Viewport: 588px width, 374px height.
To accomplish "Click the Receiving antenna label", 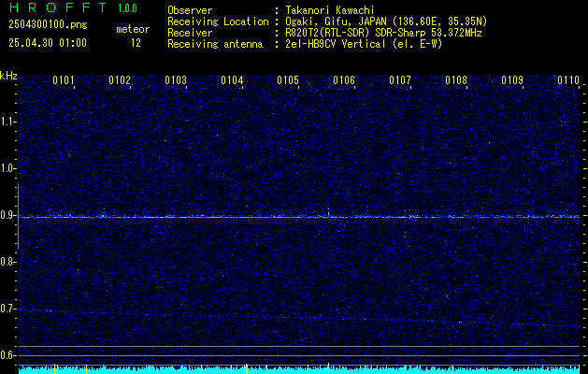I will pyautogui.click(x=215, y=44).
